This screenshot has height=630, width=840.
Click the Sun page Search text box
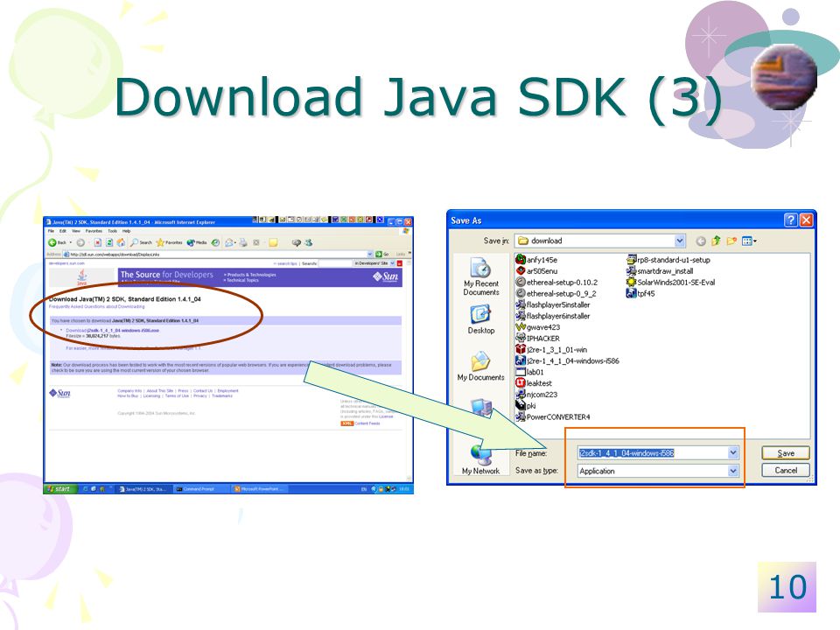click(x=335, y=263)
